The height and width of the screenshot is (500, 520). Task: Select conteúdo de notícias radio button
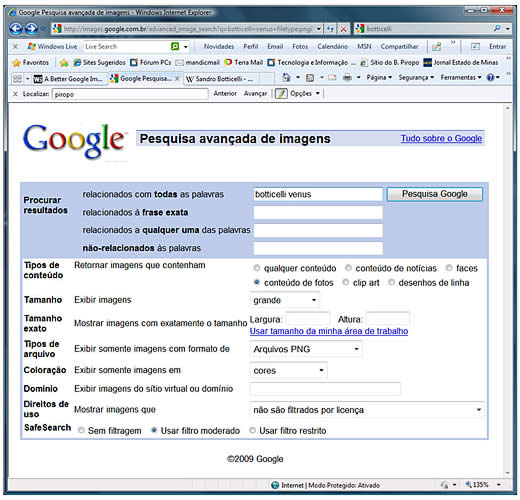click(x=348, y=268)
